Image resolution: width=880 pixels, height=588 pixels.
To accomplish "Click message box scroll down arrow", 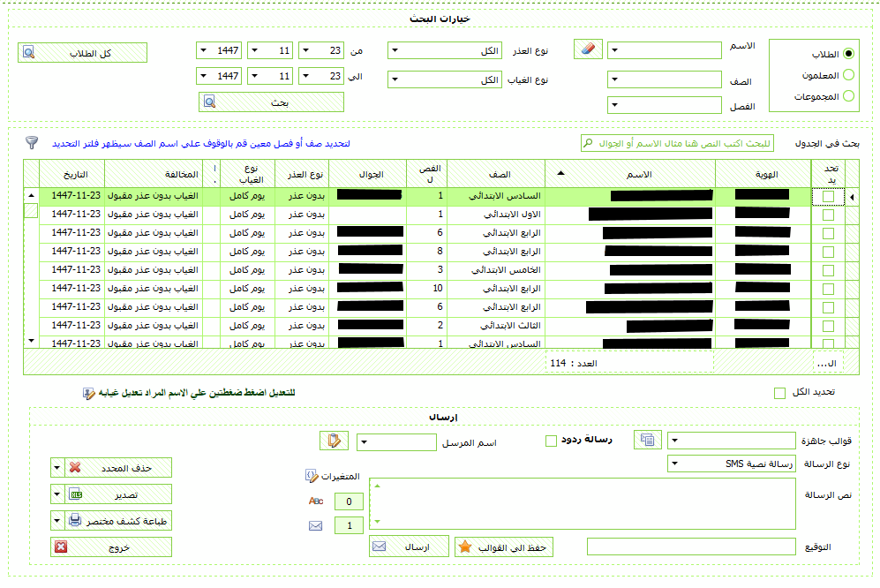I will (x=377, y=522).
